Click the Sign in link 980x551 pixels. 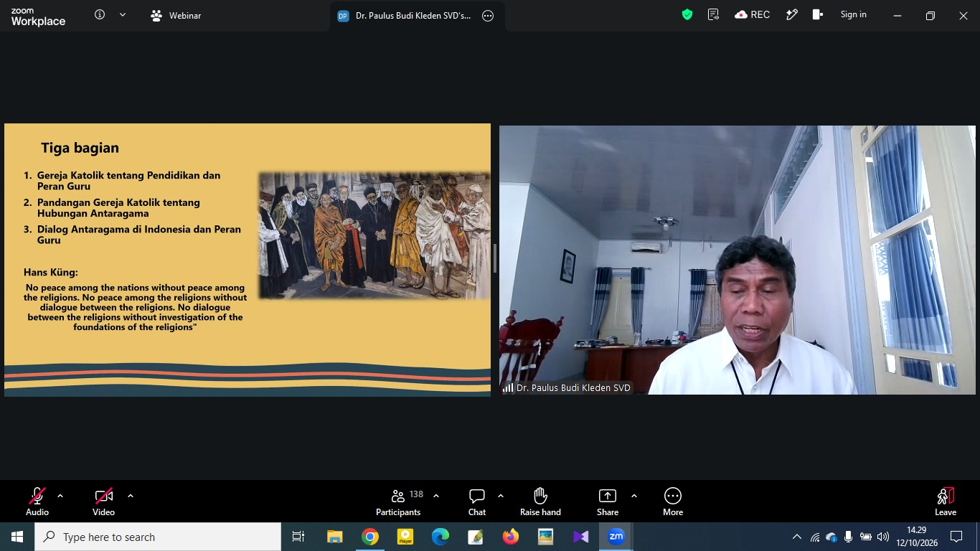tap(854, 15)
